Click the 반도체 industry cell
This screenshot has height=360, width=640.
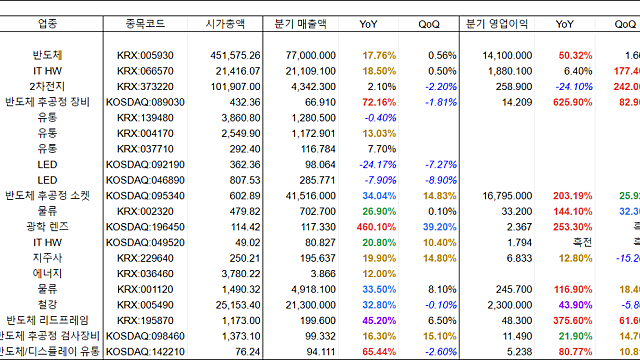(x=47, y=55)
